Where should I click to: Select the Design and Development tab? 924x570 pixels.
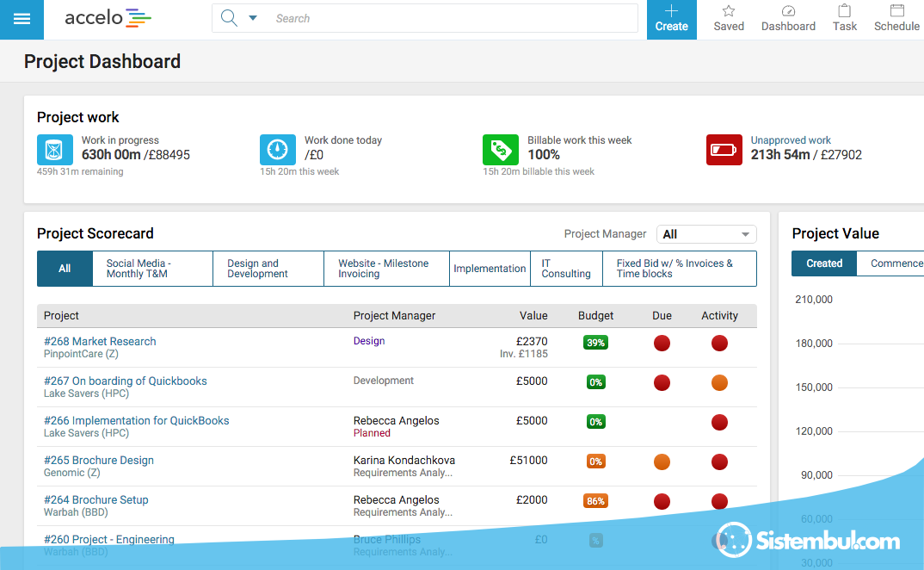(268, 269)
